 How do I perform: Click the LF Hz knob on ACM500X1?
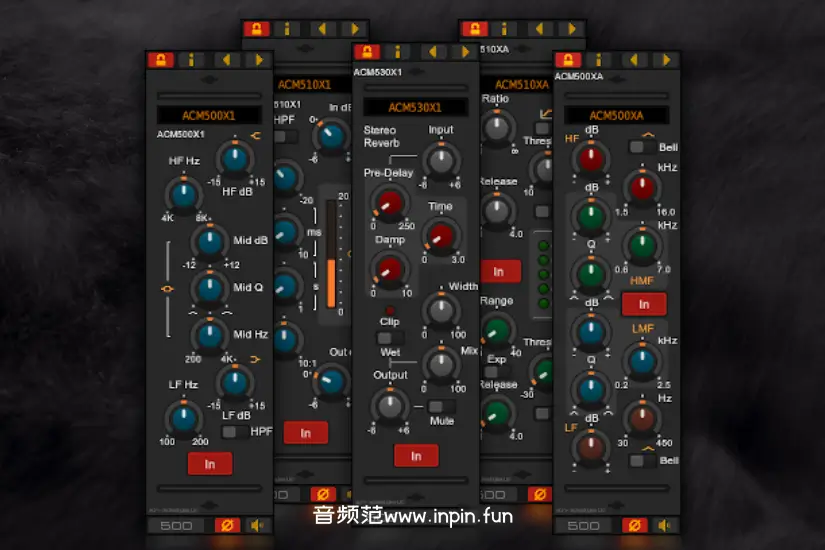184,418
